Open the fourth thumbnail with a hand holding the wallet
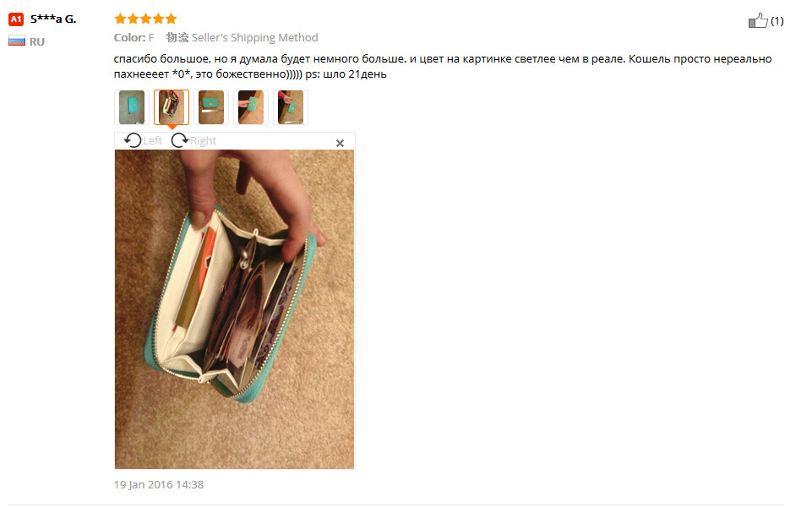 tap(251, 107)
